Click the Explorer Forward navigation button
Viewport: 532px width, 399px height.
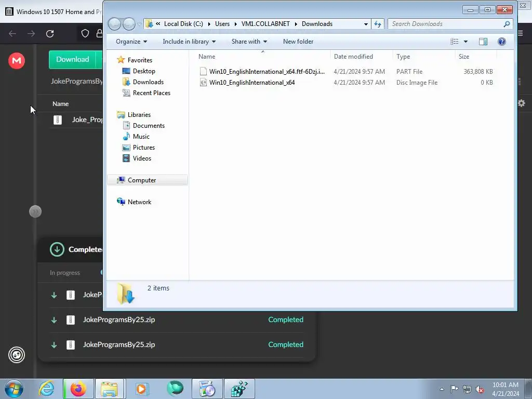point(129,24)
